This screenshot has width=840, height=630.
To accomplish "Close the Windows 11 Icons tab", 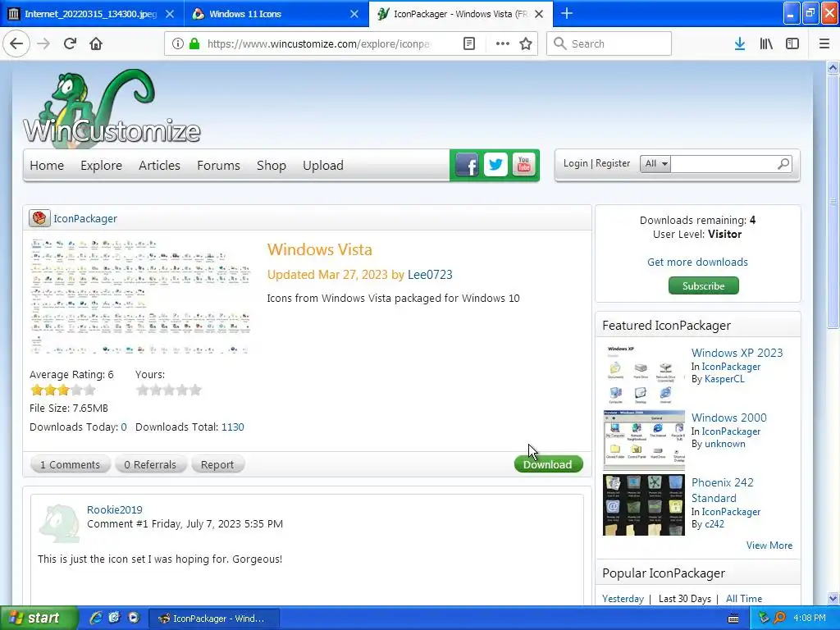I will coord(354,14).
